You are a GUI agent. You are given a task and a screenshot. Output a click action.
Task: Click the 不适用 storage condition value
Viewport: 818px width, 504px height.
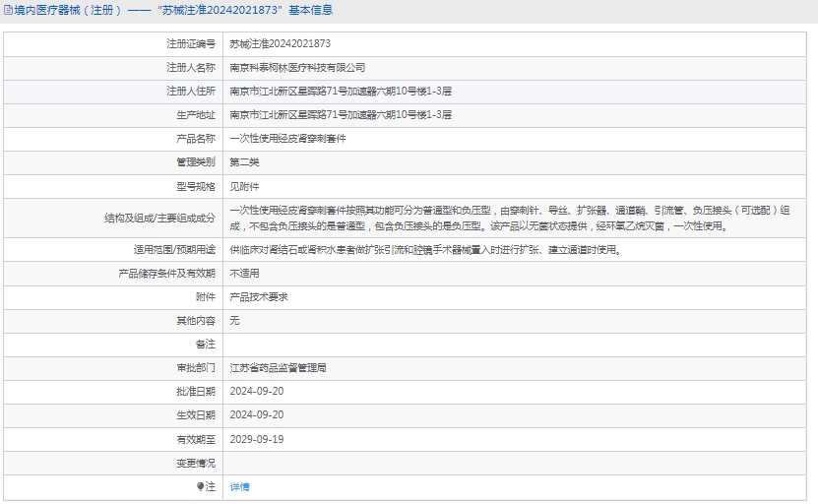244,273
